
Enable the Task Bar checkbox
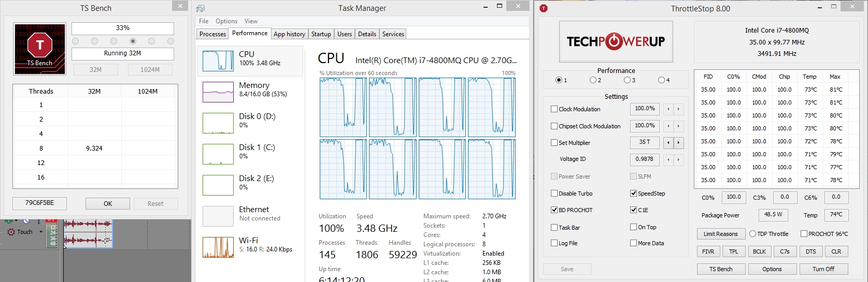[554, 228]
